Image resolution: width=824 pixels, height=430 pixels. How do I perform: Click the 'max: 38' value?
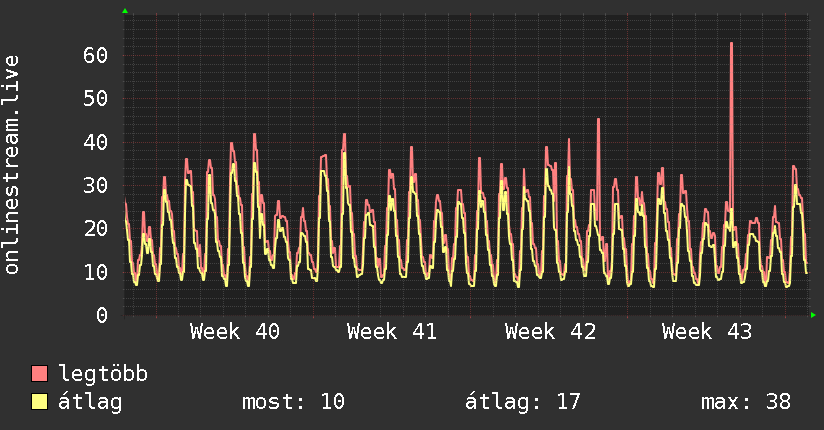(x=746, y=402)
